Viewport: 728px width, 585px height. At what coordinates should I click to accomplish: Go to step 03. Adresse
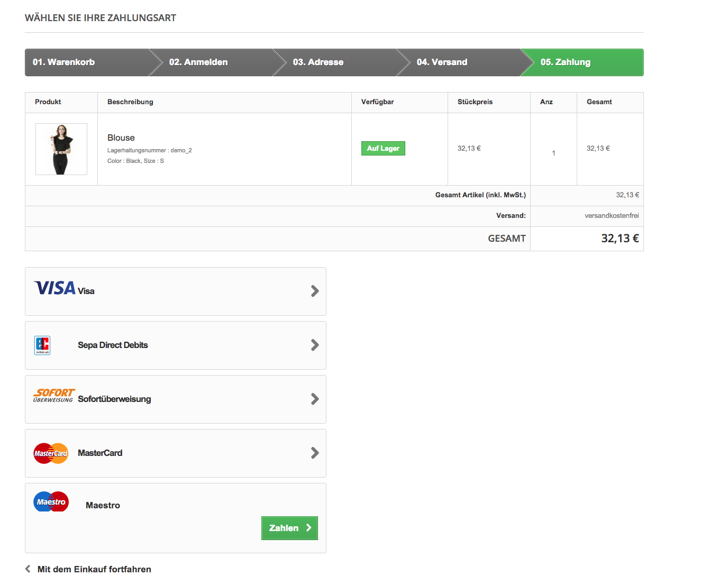(341, 62)
